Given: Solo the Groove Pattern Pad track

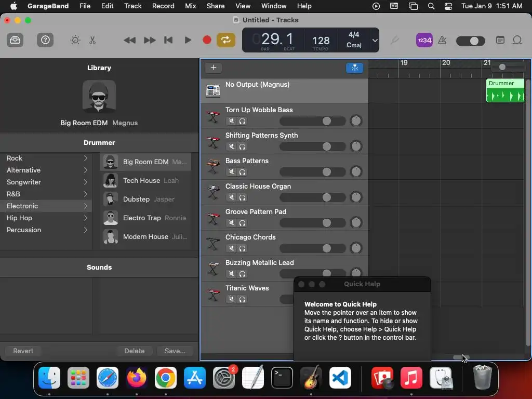Looking at the screenshot, I should [x=242, y=223].
